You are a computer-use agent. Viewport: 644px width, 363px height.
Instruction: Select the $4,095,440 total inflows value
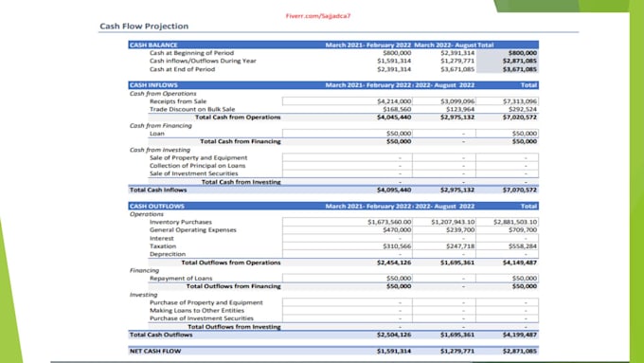394,190
